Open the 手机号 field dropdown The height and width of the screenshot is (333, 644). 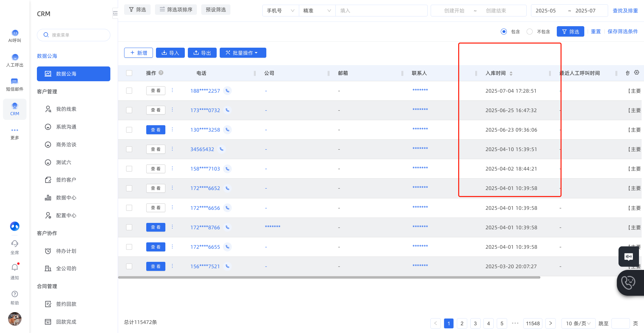(x=280, y=11)
